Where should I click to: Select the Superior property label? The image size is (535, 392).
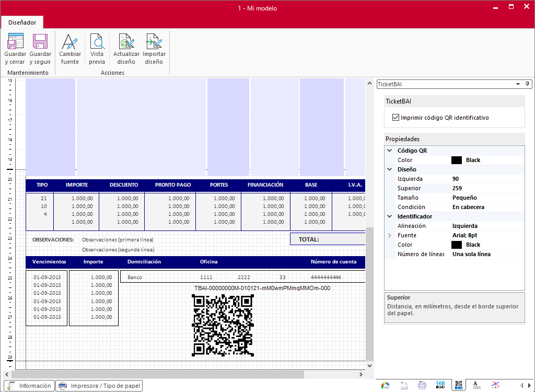409,188
